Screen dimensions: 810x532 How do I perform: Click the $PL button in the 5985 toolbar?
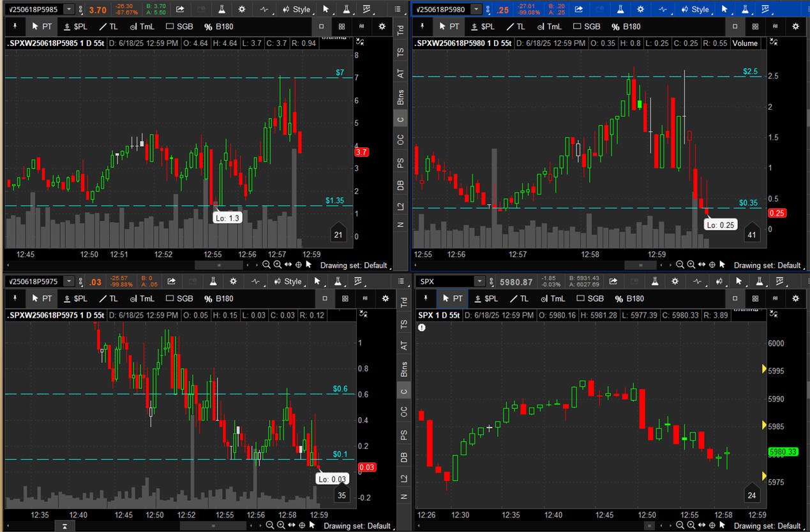(75, 26)
